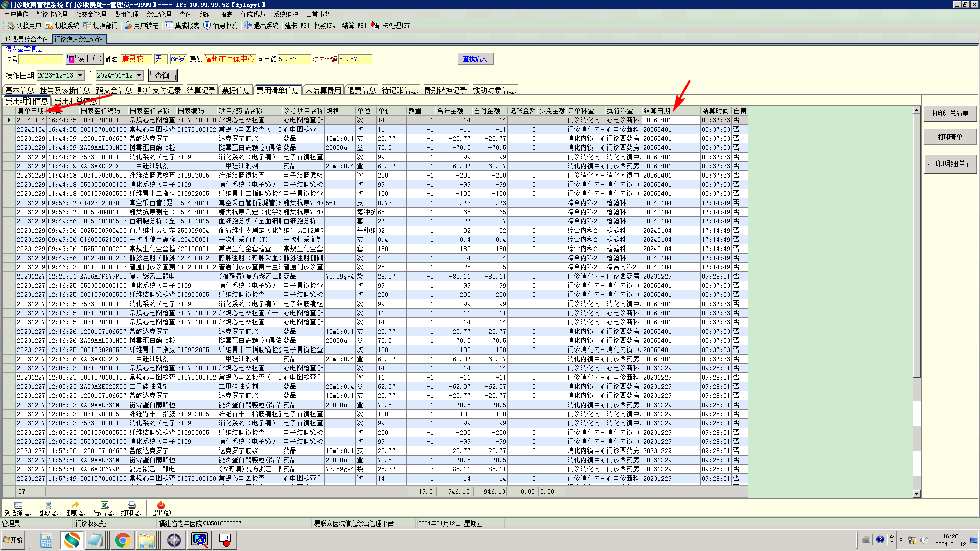Click the 过滤 filter hourglass icon
This screenshot has width=980, height=551.
(48, 505)
